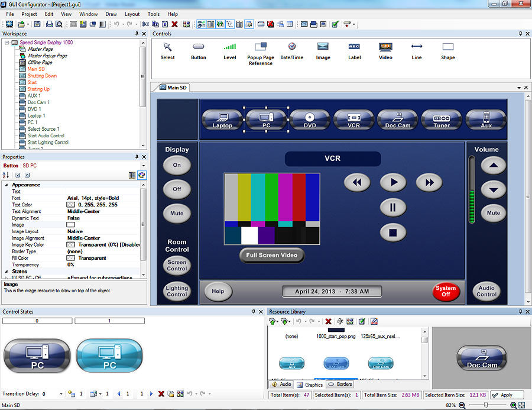
Task: Select the Select pointer tool in Controls
Action: [168, 51]
